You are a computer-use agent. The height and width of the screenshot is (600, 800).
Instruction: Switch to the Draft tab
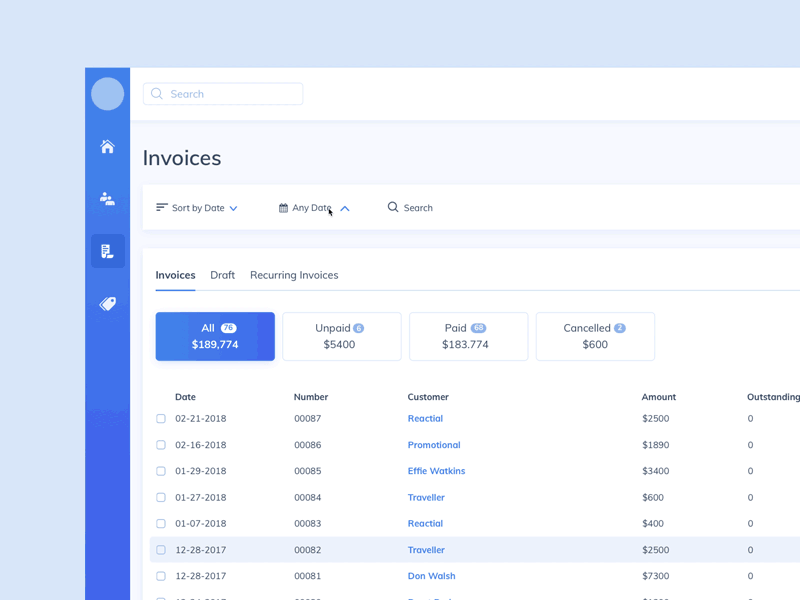(x=222, y=275)
